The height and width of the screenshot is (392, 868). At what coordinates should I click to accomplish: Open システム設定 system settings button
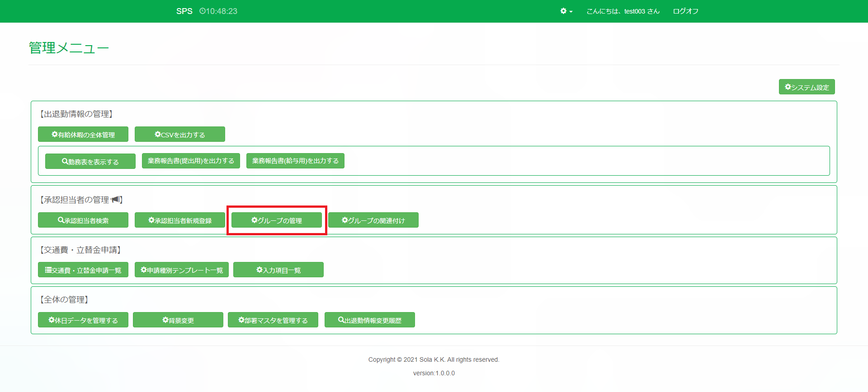click(807, 87)
